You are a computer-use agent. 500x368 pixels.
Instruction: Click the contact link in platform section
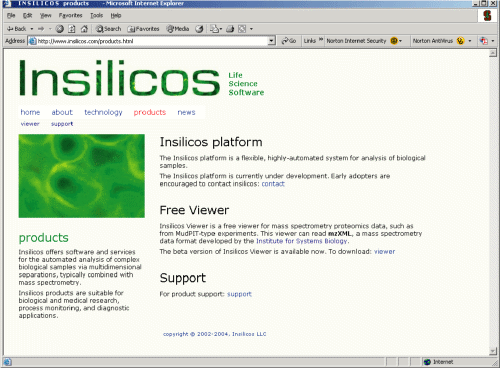coord(273,184)
